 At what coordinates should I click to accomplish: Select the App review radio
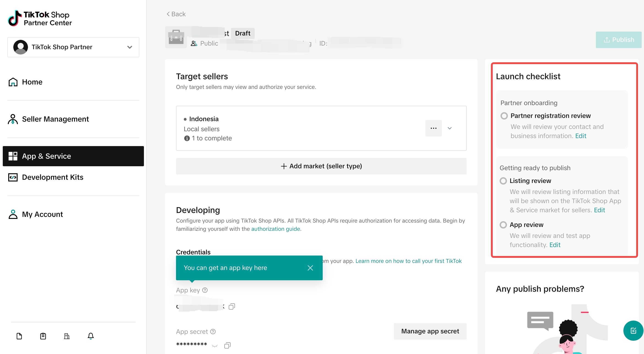(503, 225)
